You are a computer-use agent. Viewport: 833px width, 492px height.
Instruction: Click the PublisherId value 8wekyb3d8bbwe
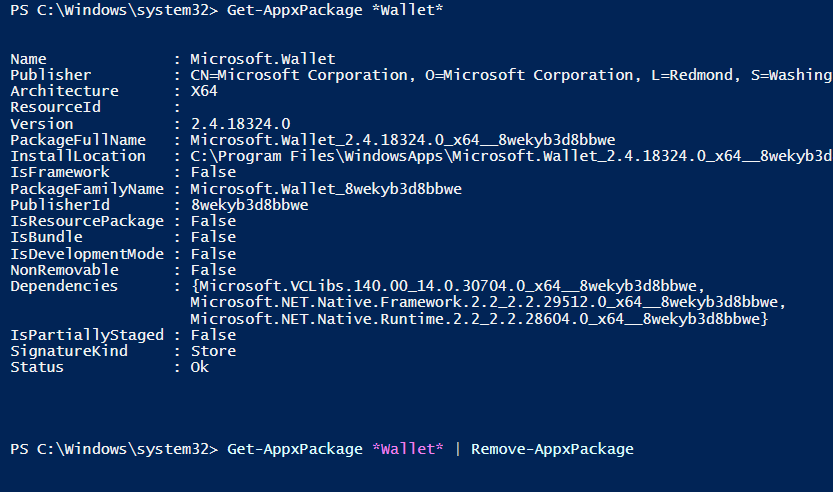point(249,205)
